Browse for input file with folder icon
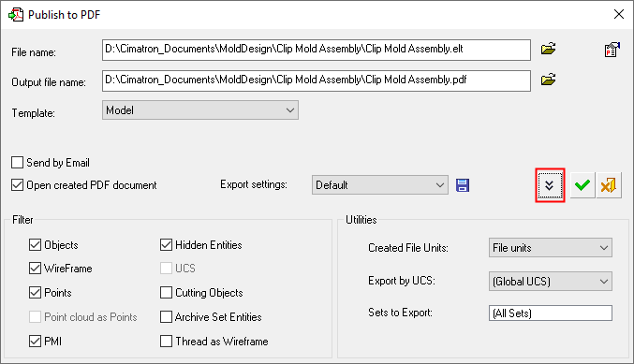Screen dimensions: 634x364 tap(548, 49)
